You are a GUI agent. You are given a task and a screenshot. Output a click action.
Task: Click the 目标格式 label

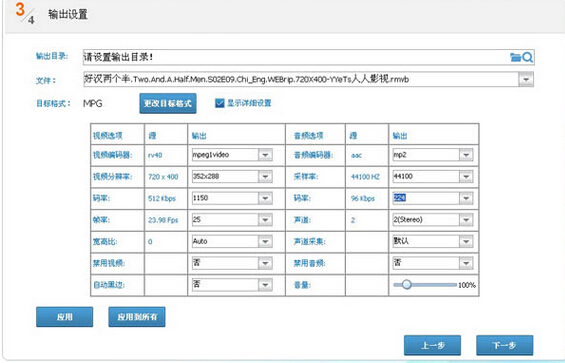[53, 103]
